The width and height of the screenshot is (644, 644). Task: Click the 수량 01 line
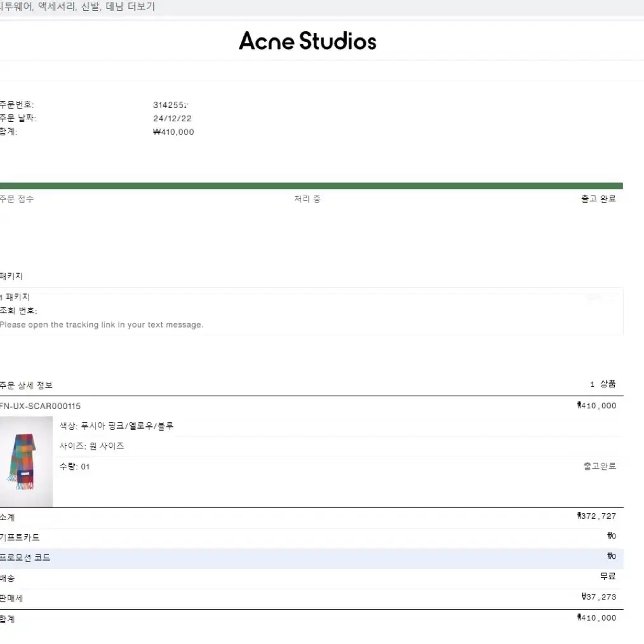74,467
